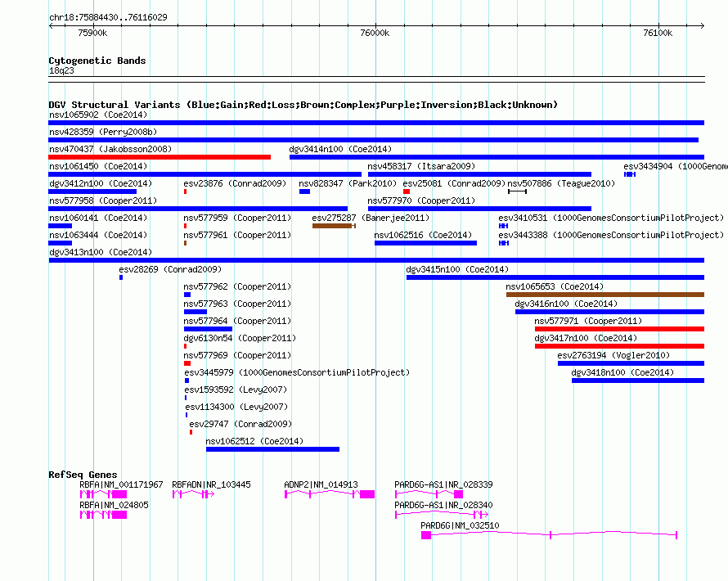728x581 pixels.
Task: Click the RBFA|NM_024805 gene glyph
Action: click(103, 515)
